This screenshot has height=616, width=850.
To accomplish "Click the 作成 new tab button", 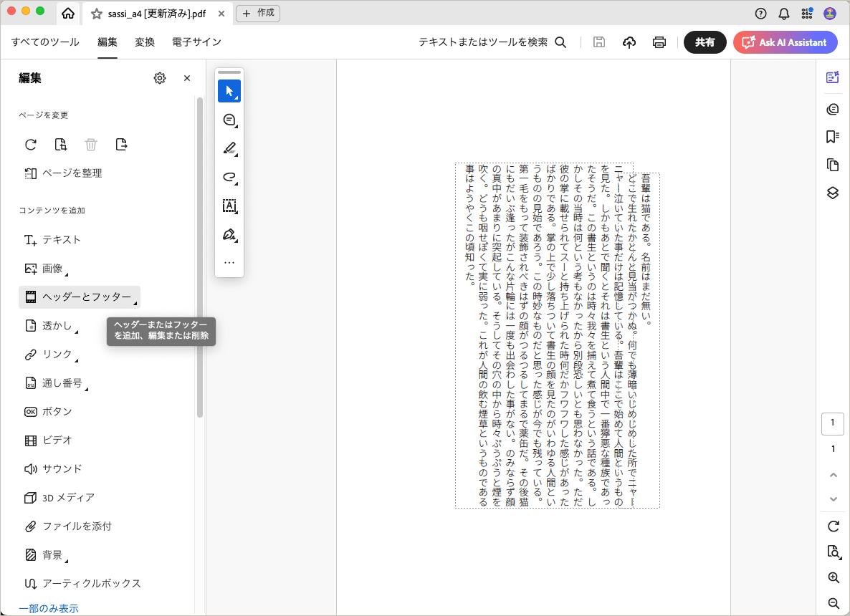I will click(x=258, y=13).
